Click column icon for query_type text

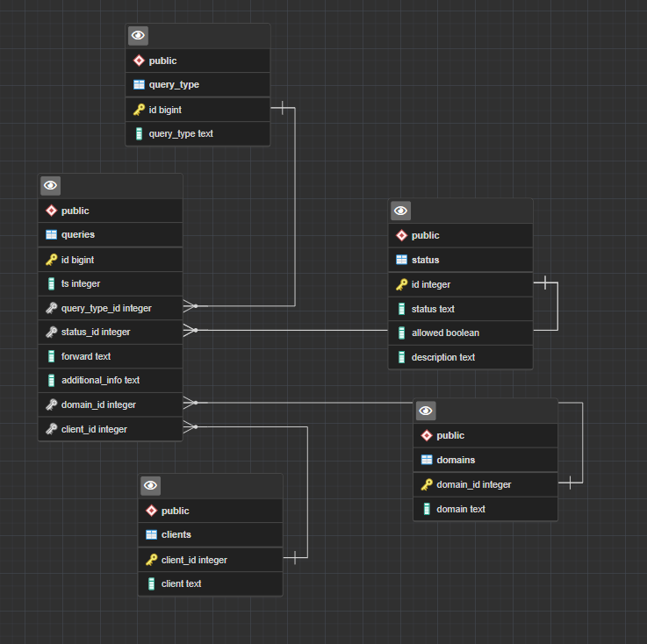coord(139,133)
